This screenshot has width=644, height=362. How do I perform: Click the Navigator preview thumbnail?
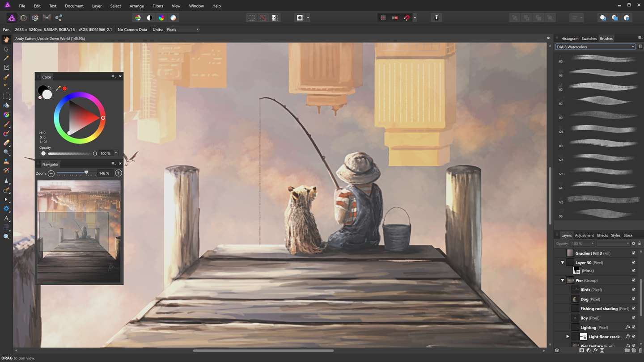[79, 231]
